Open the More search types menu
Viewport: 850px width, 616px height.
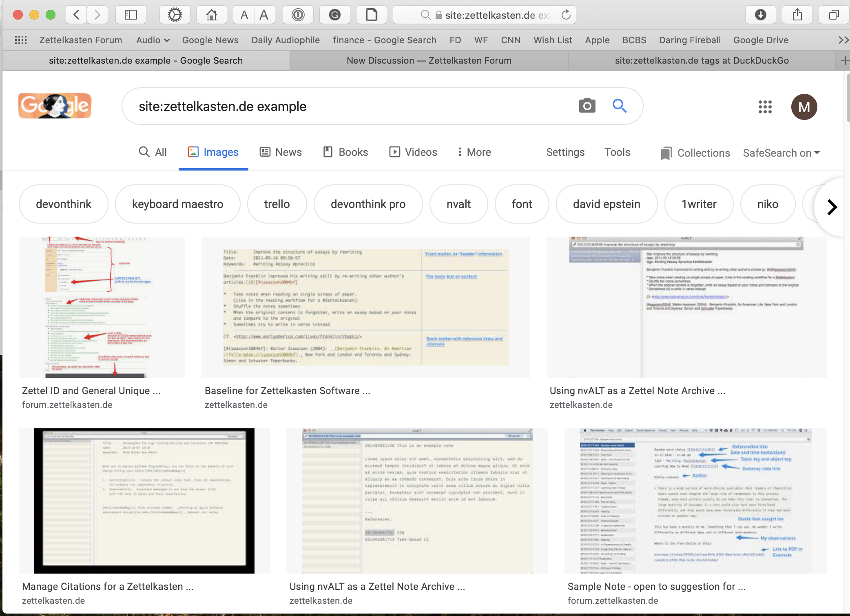[474, 152]
